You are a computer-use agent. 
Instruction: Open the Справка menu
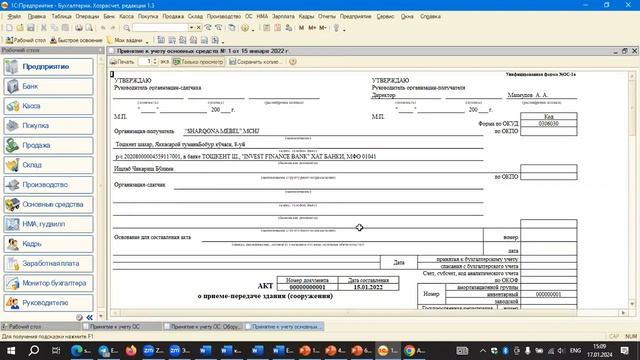coord(430,16)
